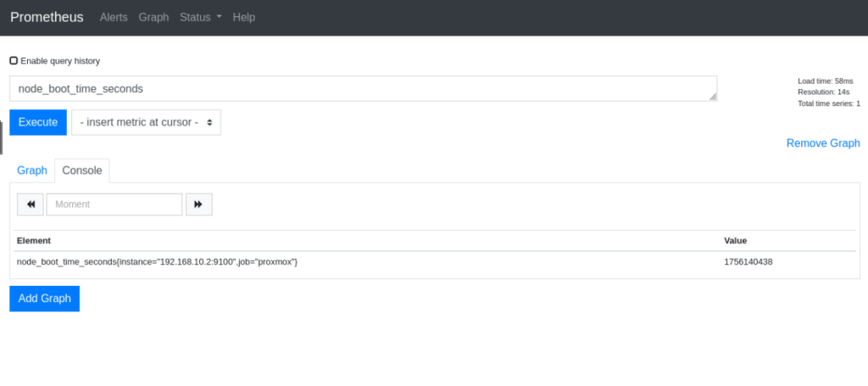Click the Total time series: 1 stat
The width and height of the screenshot is (868, 386).
[829, 103]
